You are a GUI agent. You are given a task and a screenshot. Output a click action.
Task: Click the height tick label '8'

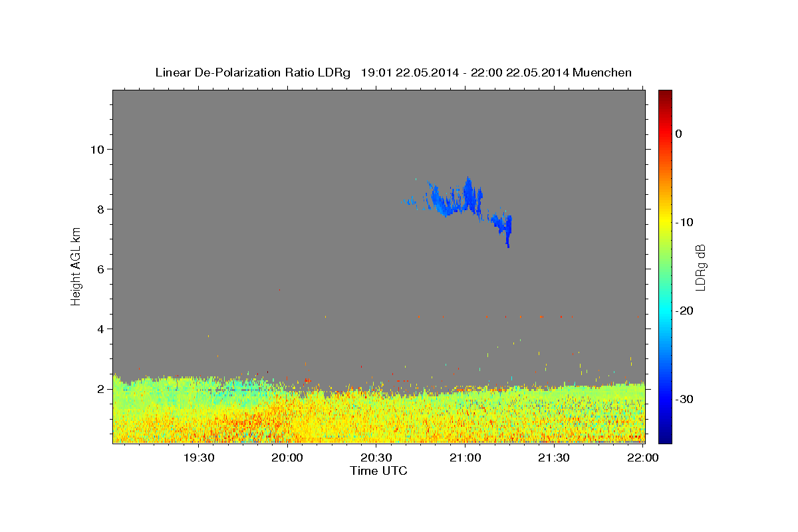tap(100, 209)
